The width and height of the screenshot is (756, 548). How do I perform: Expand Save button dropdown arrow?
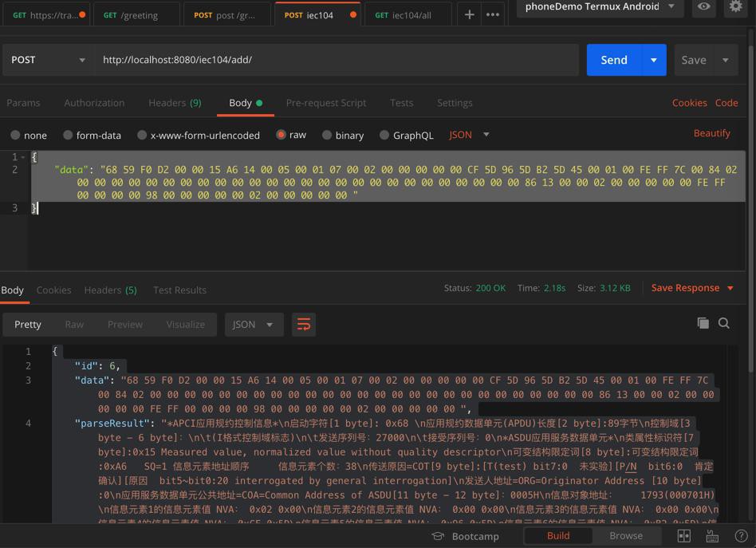(725, 60)
